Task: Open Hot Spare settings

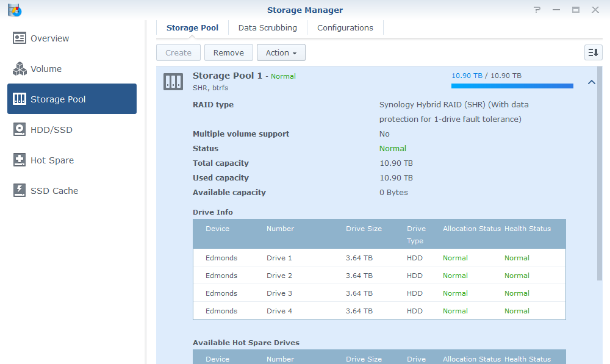Action: coord(72,160)
